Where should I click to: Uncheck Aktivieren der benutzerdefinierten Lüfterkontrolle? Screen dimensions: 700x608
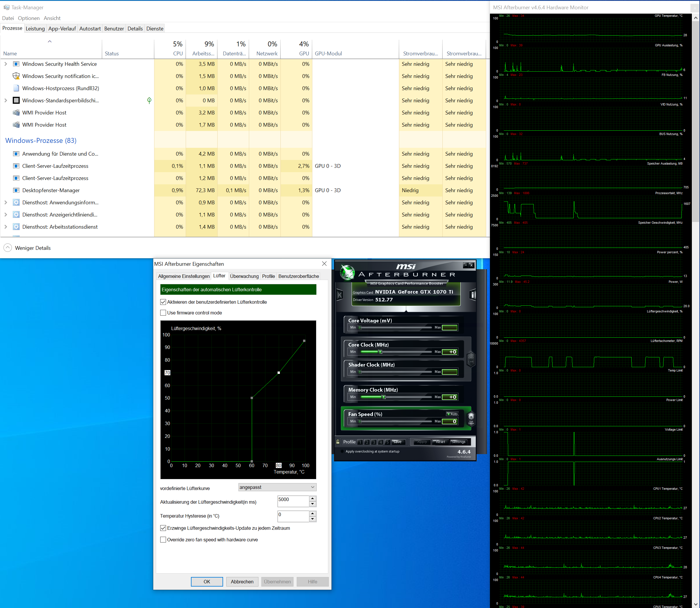click(x=163, y=302)
